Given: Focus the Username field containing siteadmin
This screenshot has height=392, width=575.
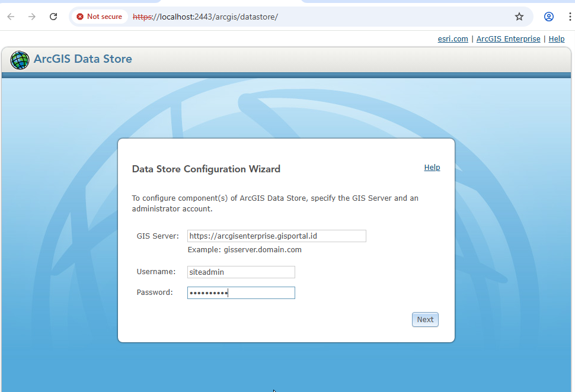Looking at the screenshot, I should (x=241, y=272).
